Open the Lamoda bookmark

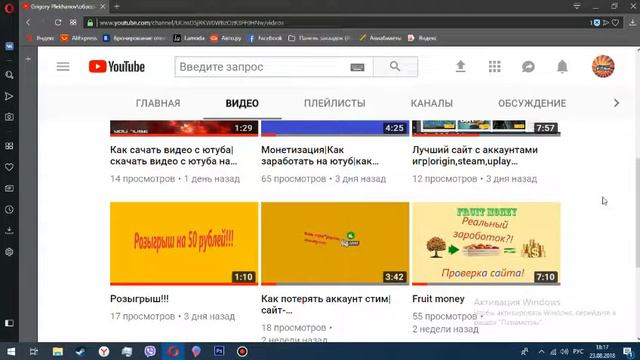pos(189,38)
